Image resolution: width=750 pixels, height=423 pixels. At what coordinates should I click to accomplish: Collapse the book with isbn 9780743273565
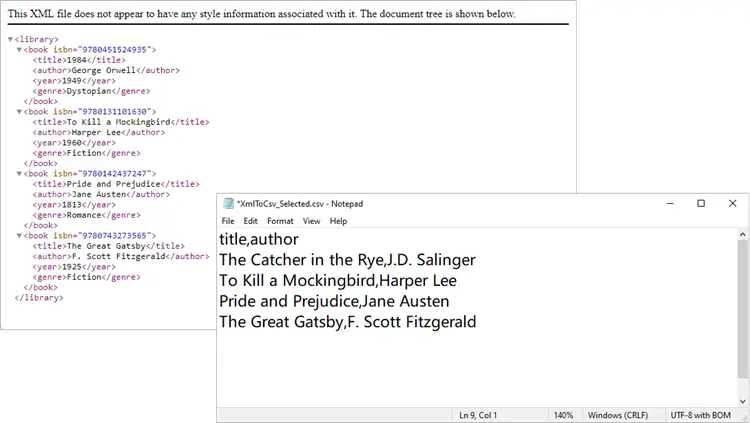(x=19, y=236)
